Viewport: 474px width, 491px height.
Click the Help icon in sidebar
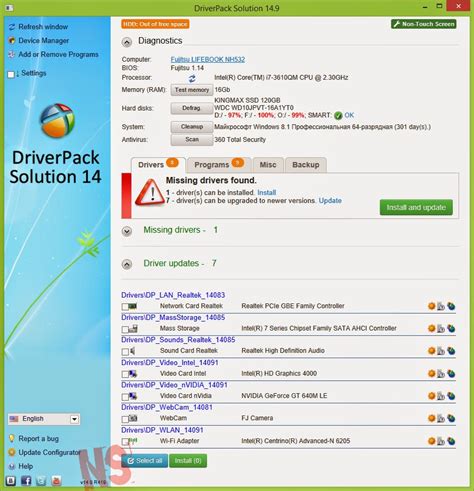coord(12,466)
